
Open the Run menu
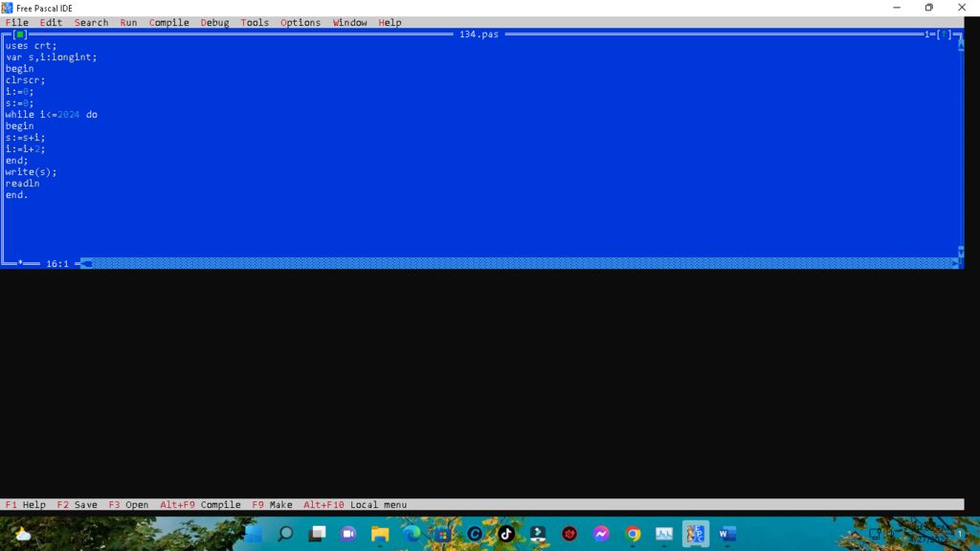[128, 23]
